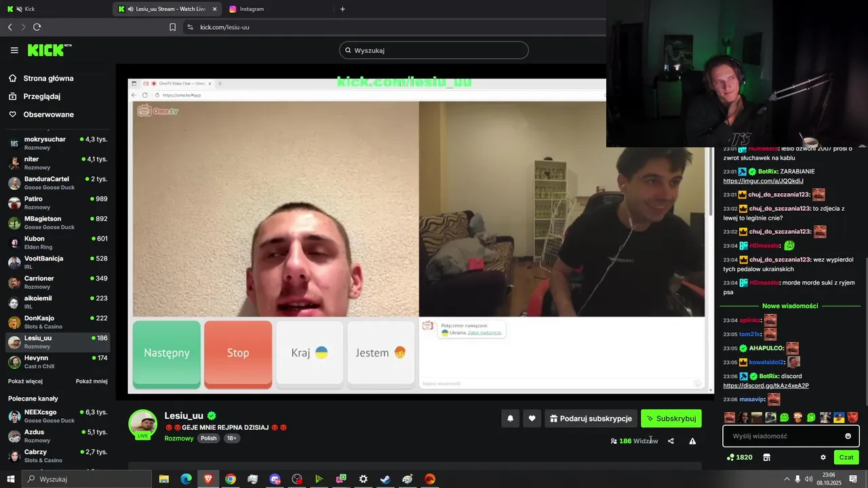The image size is (868, 488).
Task: Open Windows Start menu
Action: (x=10, y=479)
